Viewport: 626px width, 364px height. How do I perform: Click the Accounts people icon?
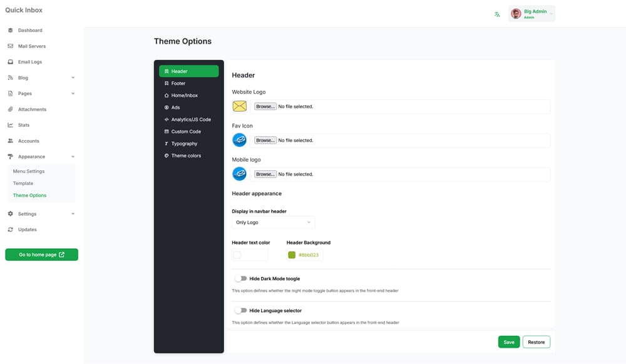[11, 141]
